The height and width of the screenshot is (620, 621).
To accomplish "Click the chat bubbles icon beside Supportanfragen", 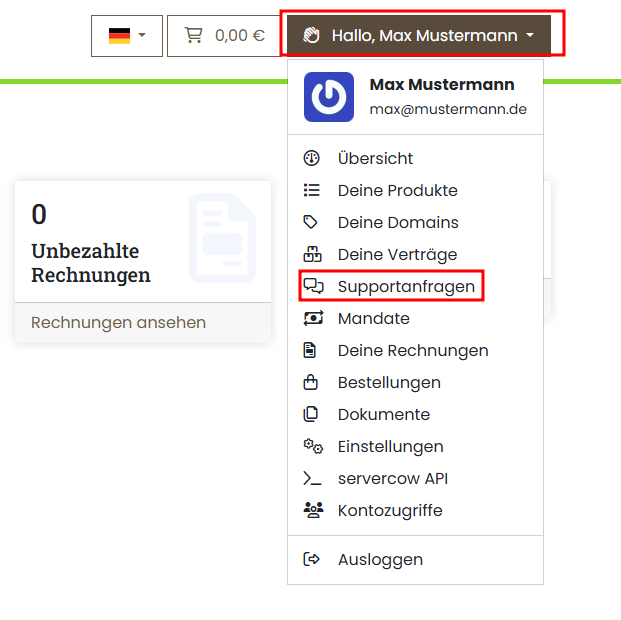I will (x=314, y=286).
